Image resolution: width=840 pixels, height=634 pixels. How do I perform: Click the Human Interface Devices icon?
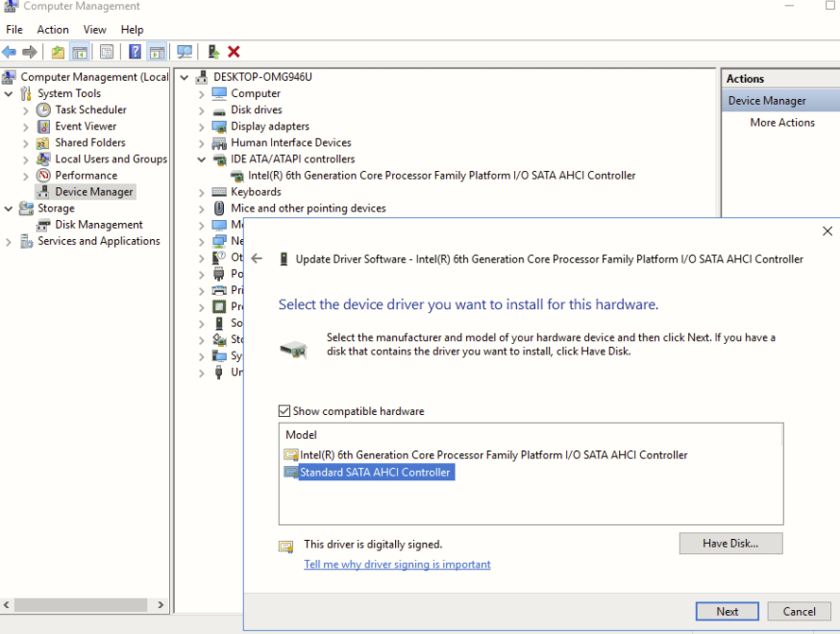[x=219, y=143]
